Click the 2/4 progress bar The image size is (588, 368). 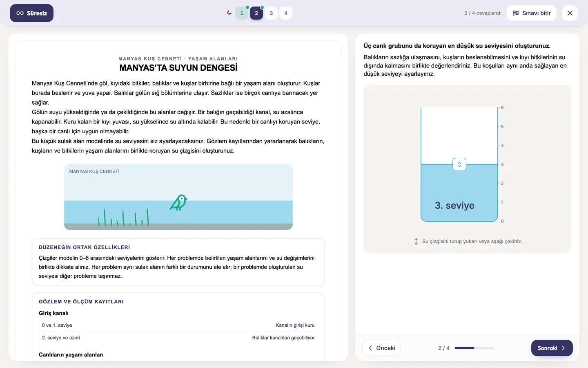coord(474,348)
